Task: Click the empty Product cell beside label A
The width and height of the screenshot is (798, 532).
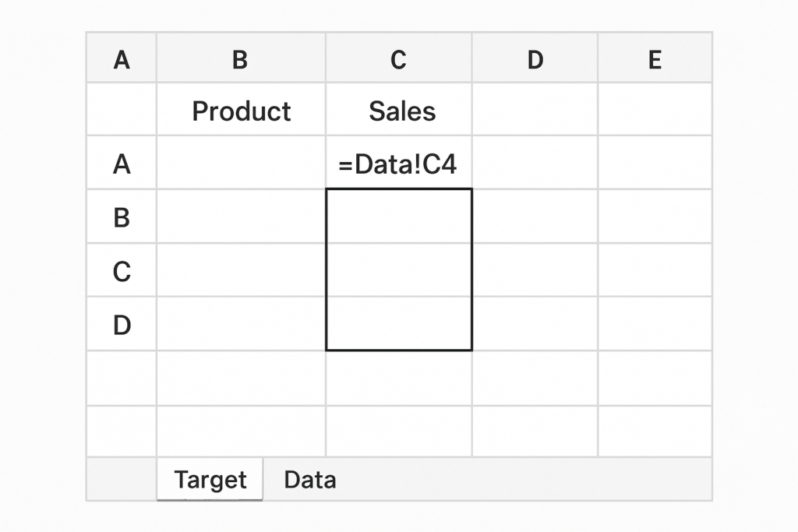Action: click(241, 163)
